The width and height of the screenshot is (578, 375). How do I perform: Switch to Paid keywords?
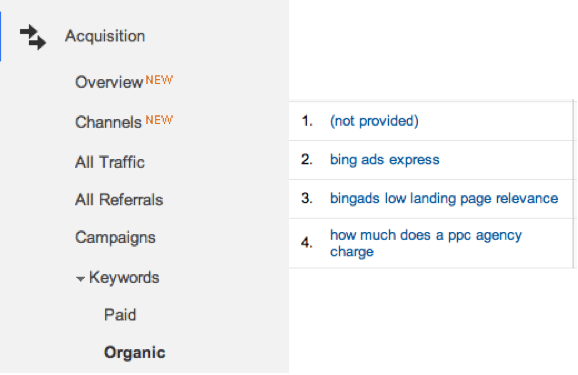(x=120, y=315)
